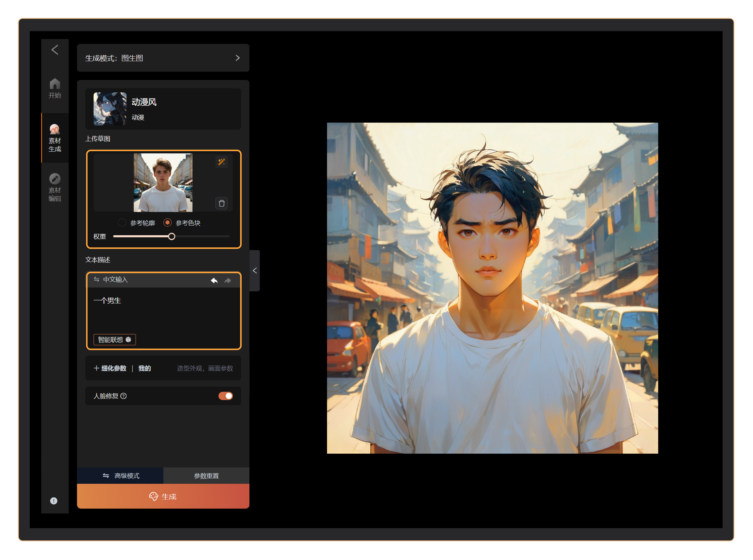Image resolution: width=753 pixels, height=560 pixels.
Task: Open the 素材编辑 sidebar item
Action: click(55, 187)
